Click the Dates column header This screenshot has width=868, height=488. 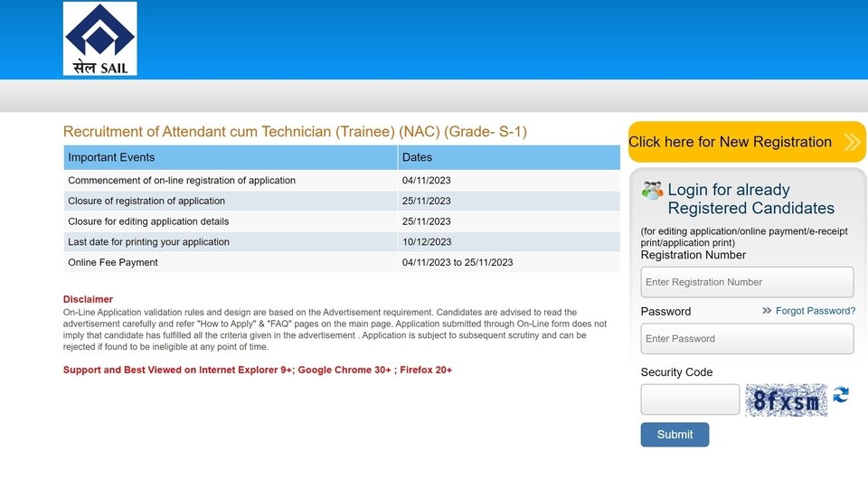pyautogui.click(x=509, y=157)
